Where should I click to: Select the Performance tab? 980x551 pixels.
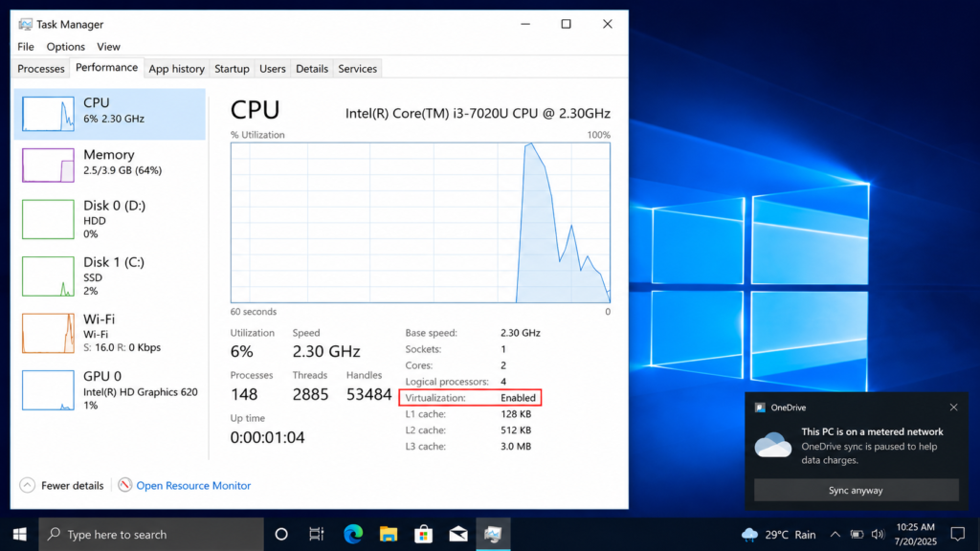106,68
